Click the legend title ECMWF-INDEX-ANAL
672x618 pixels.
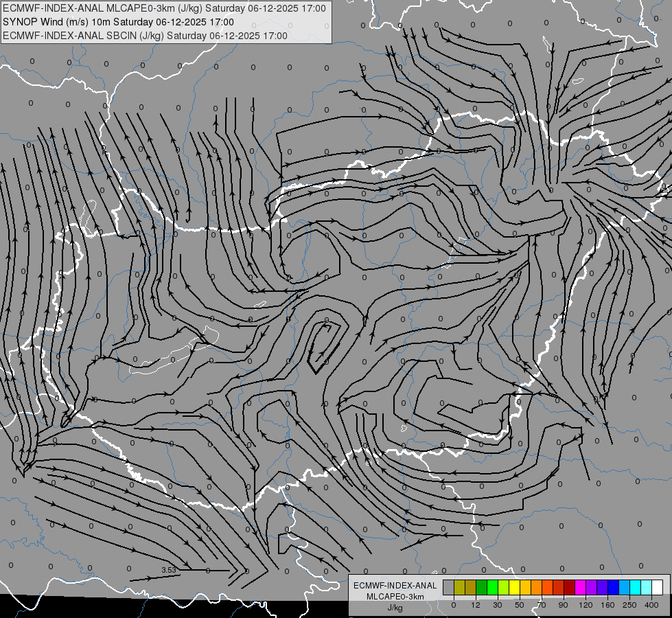coord(395,586)
